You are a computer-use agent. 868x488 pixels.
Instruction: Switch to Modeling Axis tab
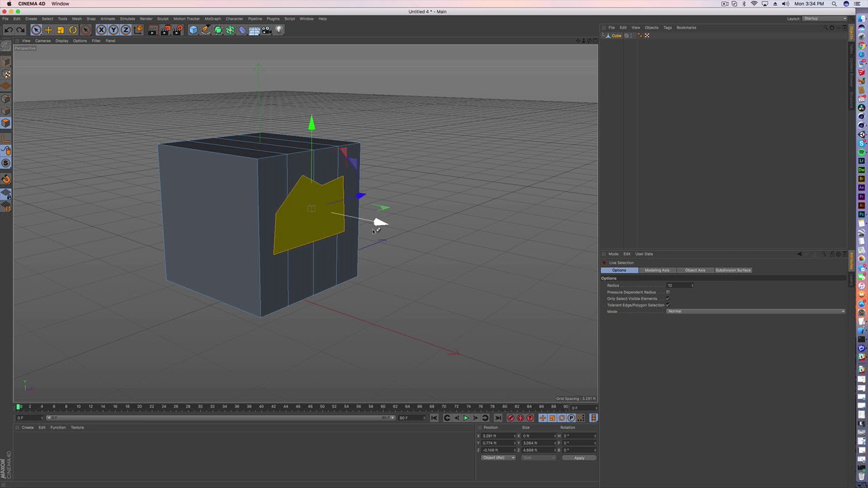(x=656, y=270)
